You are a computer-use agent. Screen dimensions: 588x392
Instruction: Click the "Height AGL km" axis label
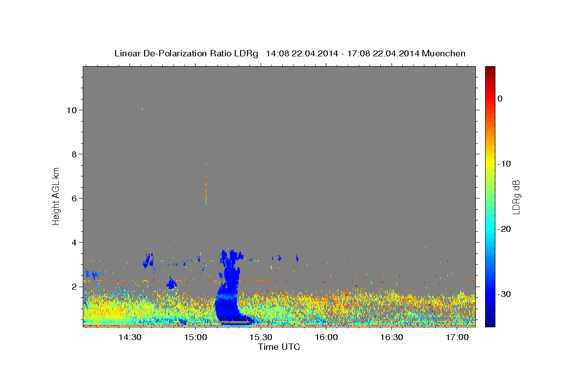pos(56,196)
